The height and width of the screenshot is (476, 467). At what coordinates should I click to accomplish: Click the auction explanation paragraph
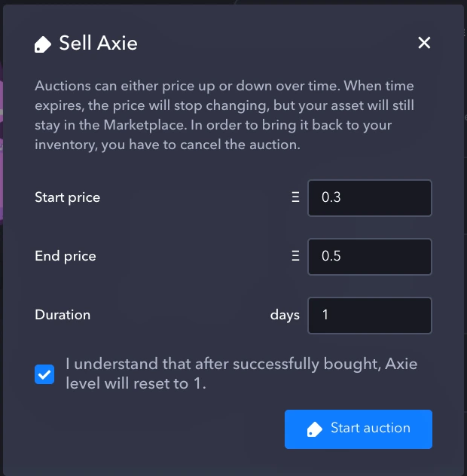click(224, 115)
